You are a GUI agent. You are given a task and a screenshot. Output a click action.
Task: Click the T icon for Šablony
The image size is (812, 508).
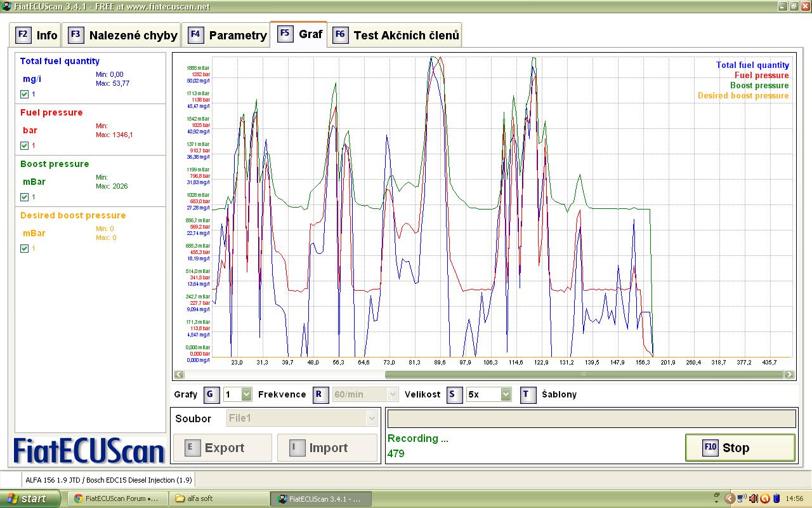click(527, 394)
